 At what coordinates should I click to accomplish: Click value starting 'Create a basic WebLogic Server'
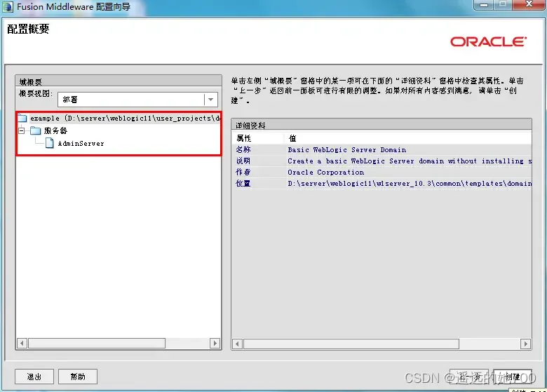tap(410, 161)
